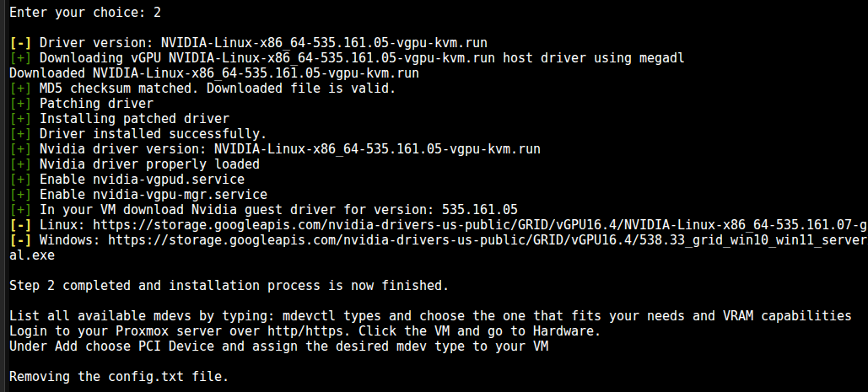Click the Windows guest driver download URL
This screenshot has width=868, height=392.
[488, 240]
